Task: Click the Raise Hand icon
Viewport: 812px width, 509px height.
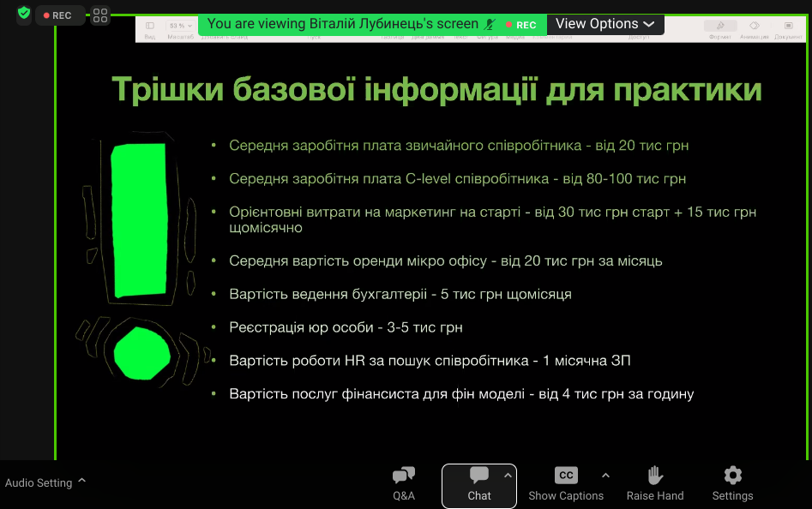Action: 655,483
